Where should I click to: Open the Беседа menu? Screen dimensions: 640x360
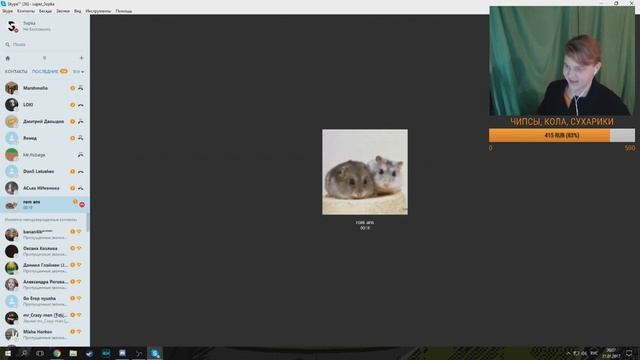click(45, 11)
